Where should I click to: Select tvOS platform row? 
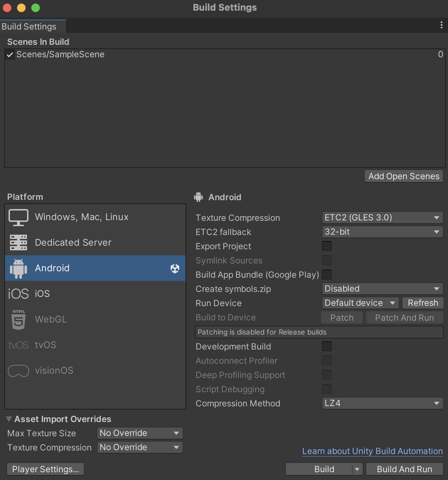(95, 345)
